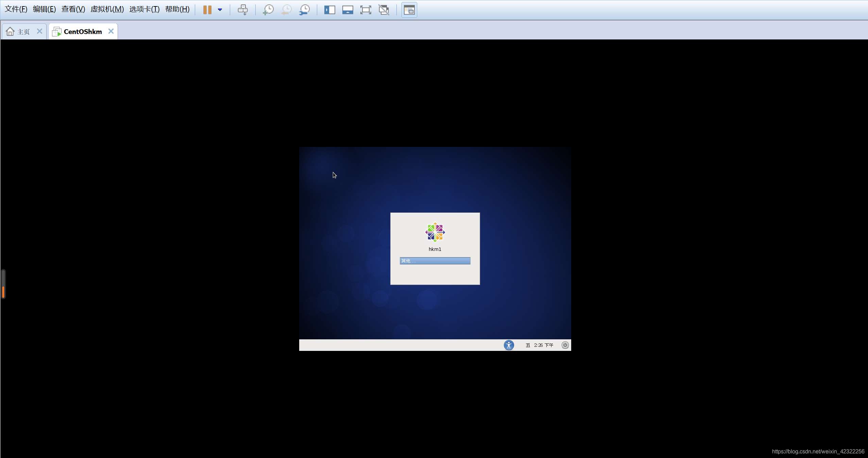868x458 pixels.
Task: Open the 查看(V) menu
Action: pos(73,9)
